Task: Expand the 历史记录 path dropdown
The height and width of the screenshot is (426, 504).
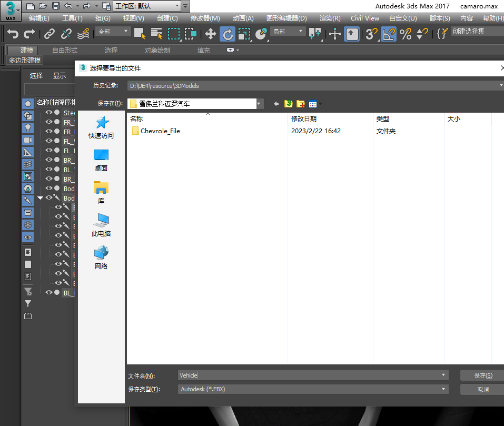Action: (x=501, y=85)
